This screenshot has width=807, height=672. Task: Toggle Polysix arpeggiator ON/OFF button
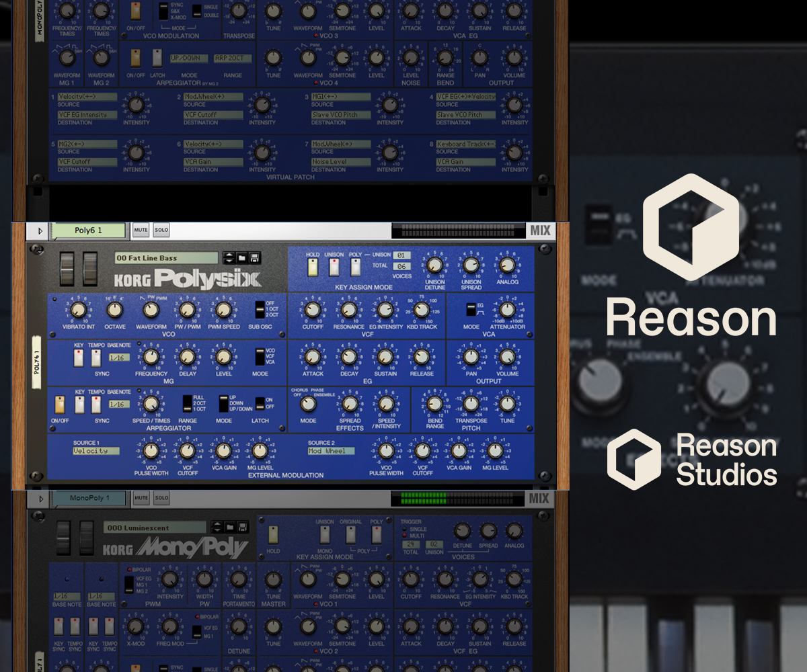click(x=60, y=405)
